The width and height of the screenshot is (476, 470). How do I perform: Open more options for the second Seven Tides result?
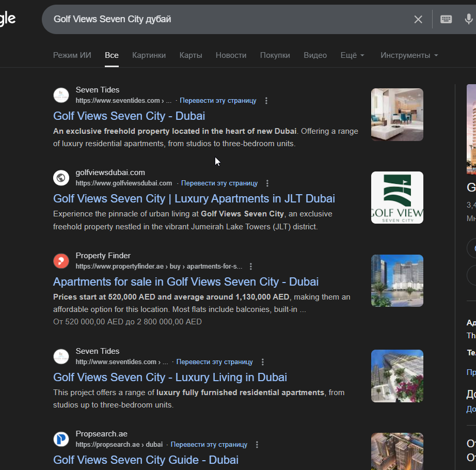tap(263, 362)
